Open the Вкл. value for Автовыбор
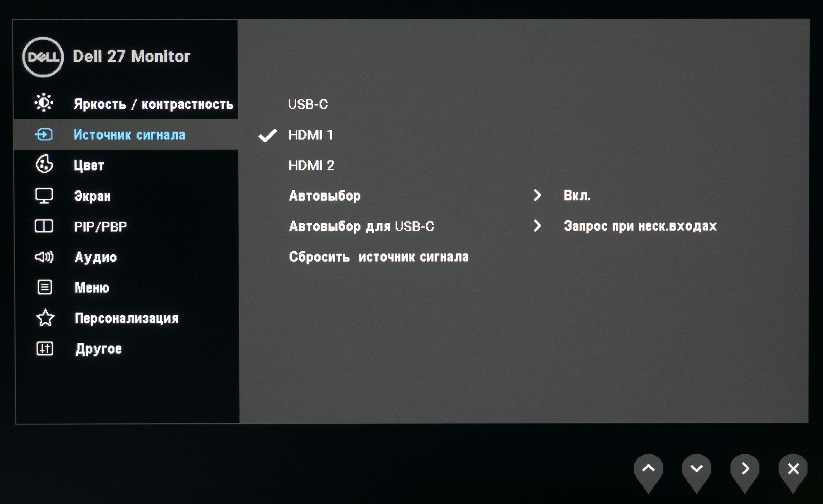Screen dimensions: 823x504 577,195
